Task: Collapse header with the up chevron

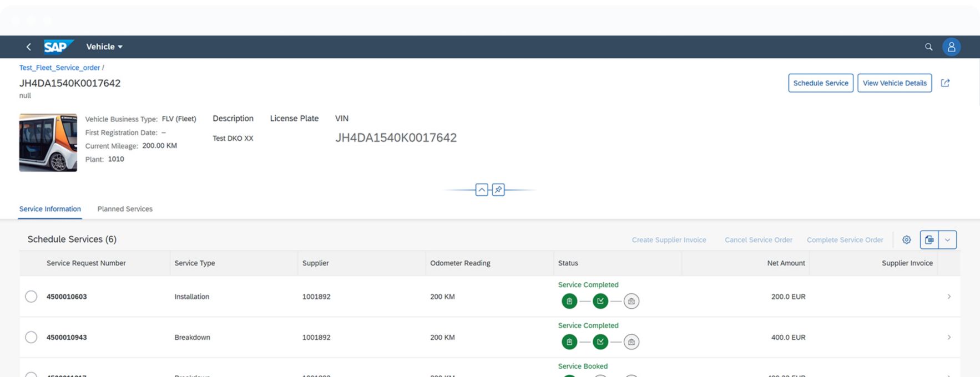Action: [x=482, y=190]
